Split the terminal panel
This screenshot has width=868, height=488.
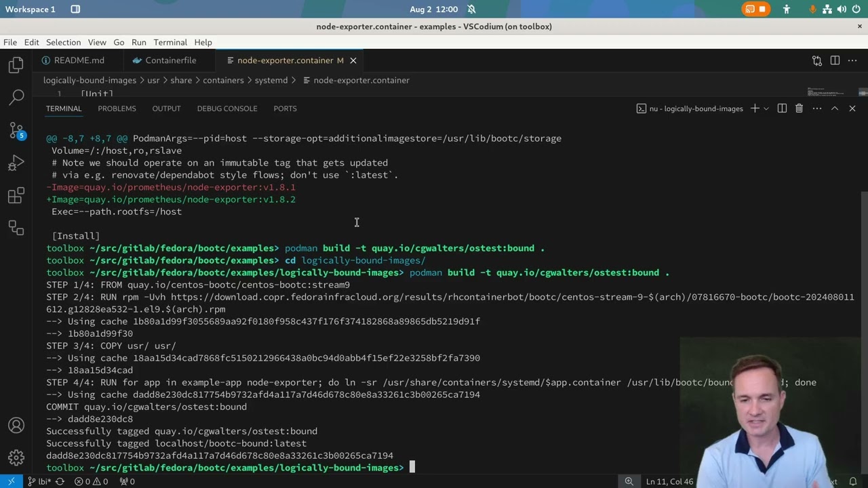[x=782, y=108]
